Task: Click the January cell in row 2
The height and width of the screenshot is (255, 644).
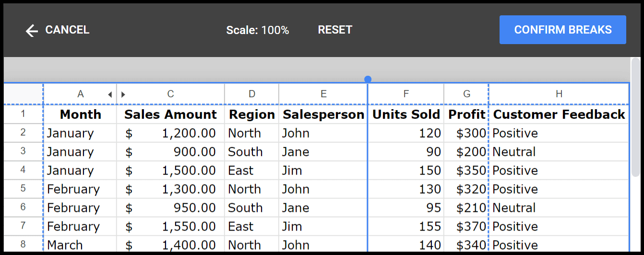Action: click(80, 133)
